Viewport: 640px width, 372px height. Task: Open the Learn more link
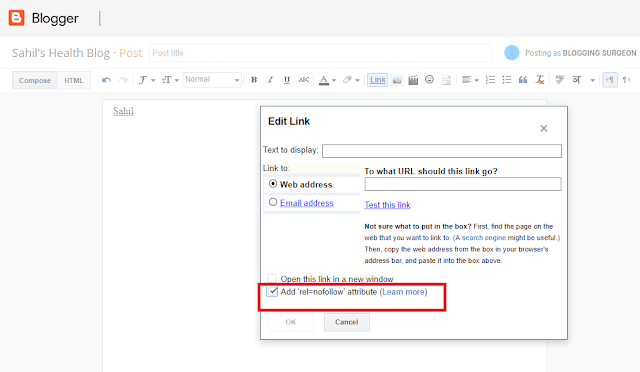404,292
